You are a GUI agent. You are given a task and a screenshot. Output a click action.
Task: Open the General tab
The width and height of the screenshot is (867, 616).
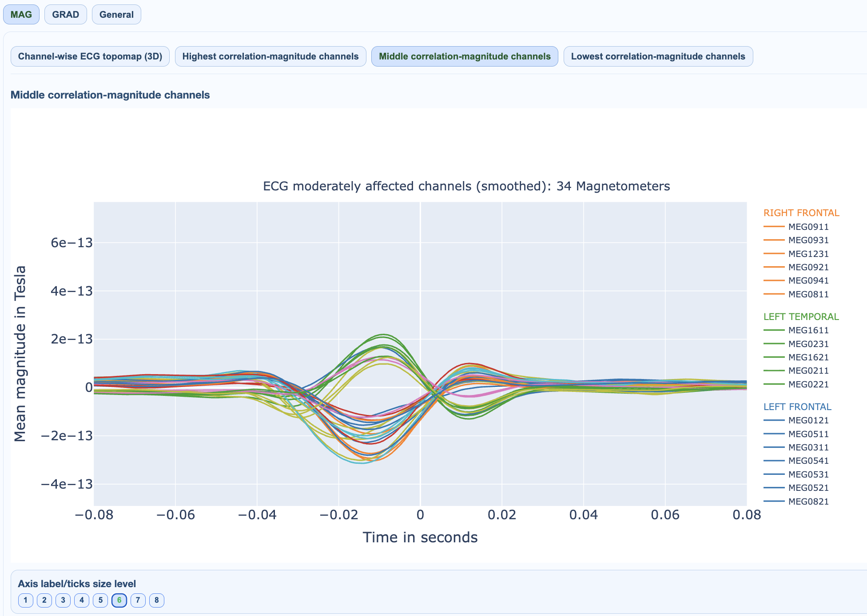click(116, 15)
